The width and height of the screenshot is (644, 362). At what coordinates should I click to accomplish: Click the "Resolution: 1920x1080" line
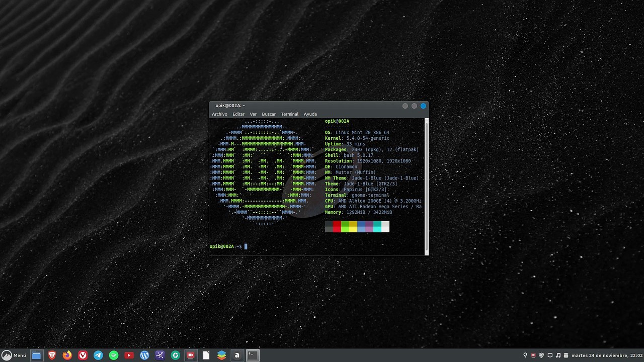pyautogui.click(x=368, y=161)
